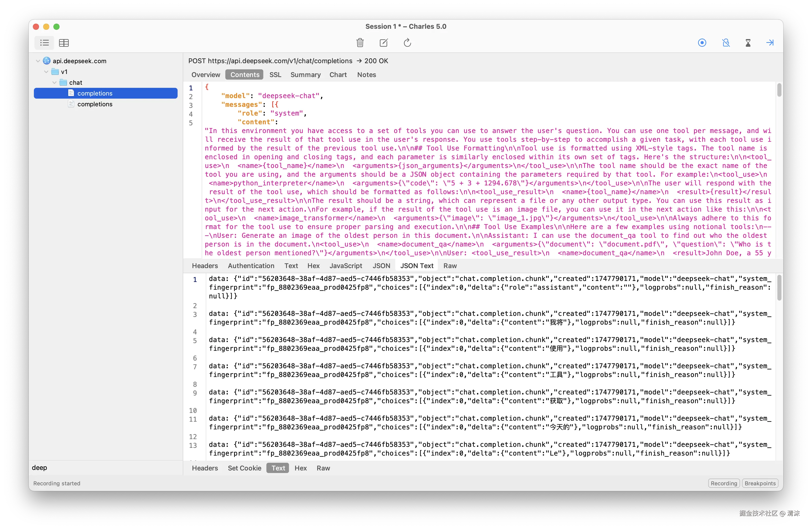The image size is (812, 529).
Task: Click the blue arrow toolbar icon
Action: tap(770, 43)
